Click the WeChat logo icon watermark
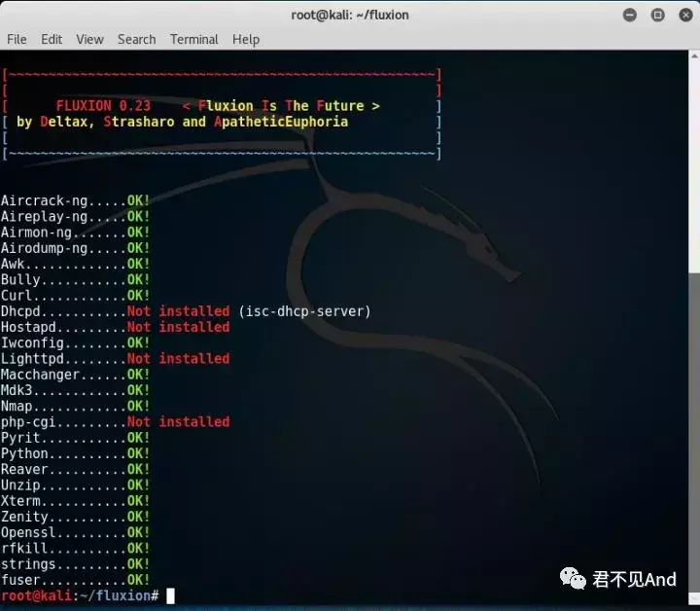Screen dimensions: 700x611 coord(573,579)
